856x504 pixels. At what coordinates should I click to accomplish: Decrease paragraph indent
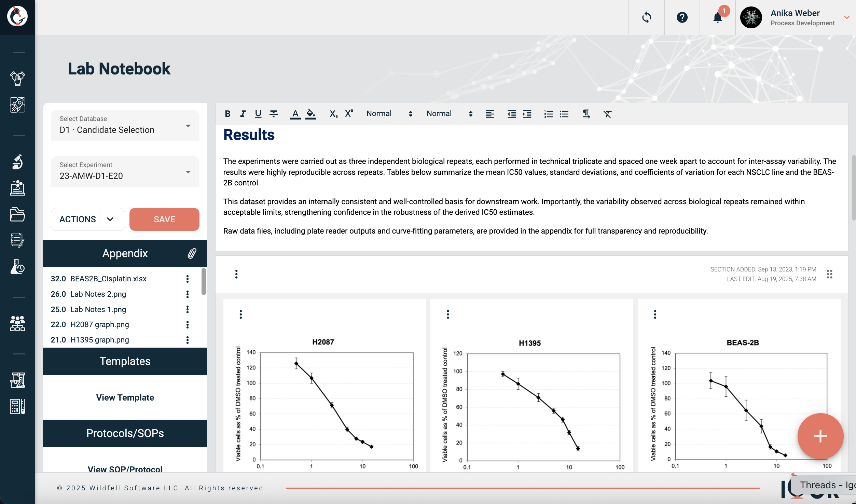coord(512,114)
